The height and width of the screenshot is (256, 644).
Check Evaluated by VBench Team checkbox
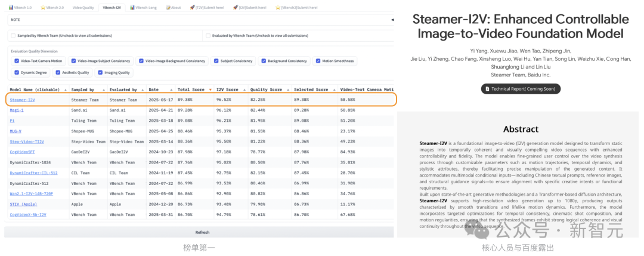tap(208, 36)
